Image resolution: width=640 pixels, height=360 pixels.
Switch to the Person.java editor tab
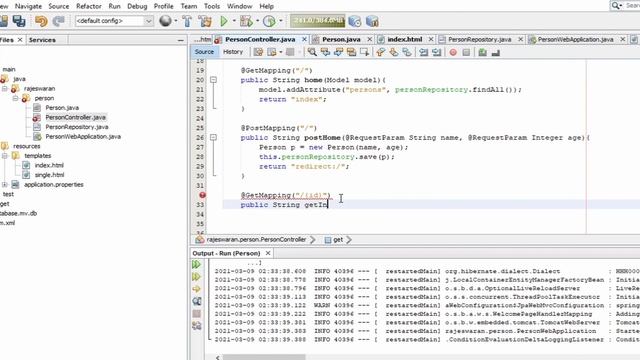(341, 39)
